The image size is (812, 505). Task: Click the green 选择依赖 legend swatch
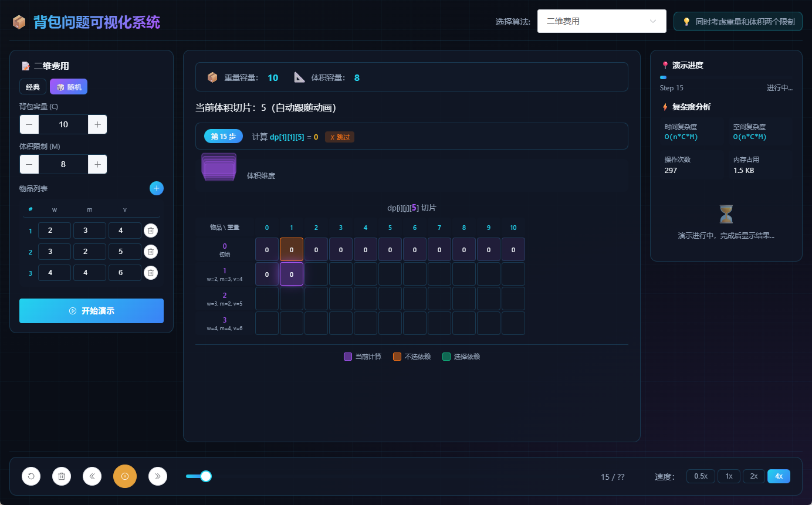tap(446, 357)
